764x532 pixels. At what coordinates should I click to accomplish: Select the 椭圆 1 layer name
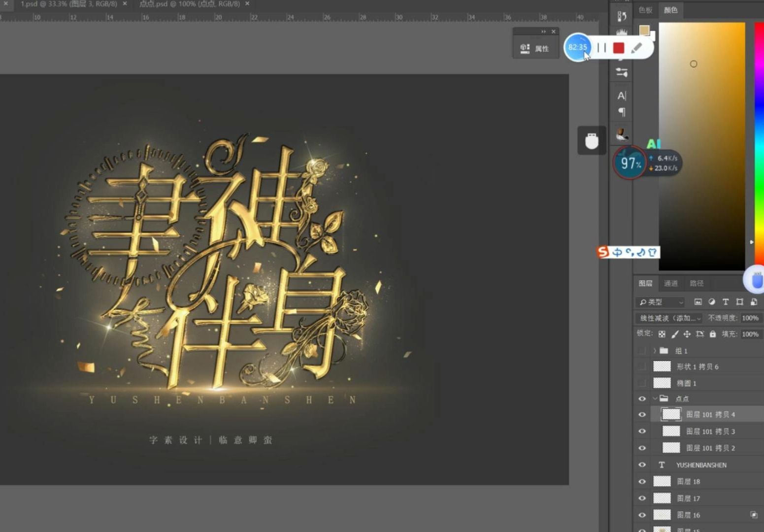pyautogui.click(x=687, y=383)
